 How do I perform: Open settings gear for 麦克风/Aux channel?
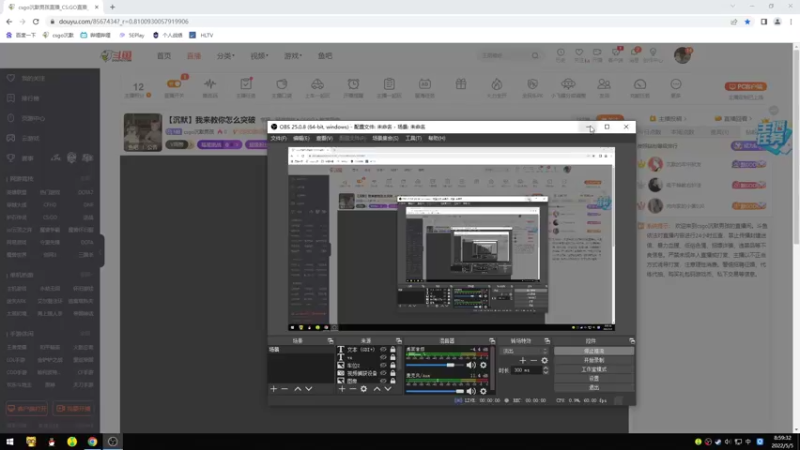483,391
